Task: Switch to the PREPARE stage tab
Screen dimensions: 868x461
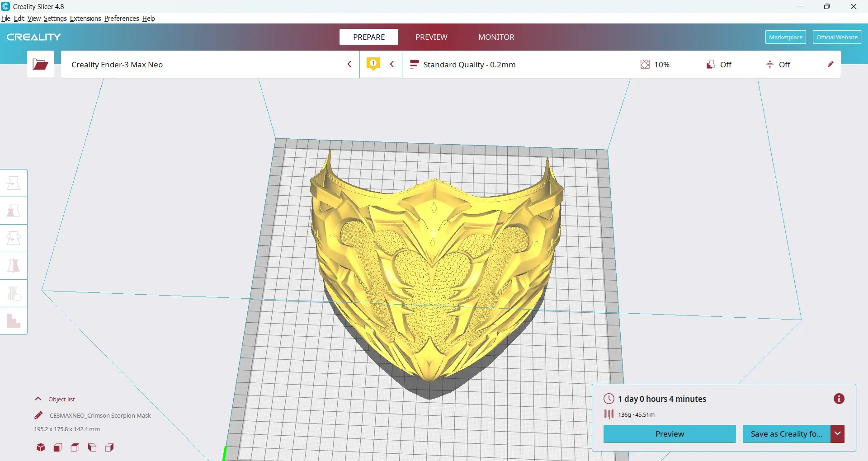Action: pyautogui.click(x=369, y=37)
